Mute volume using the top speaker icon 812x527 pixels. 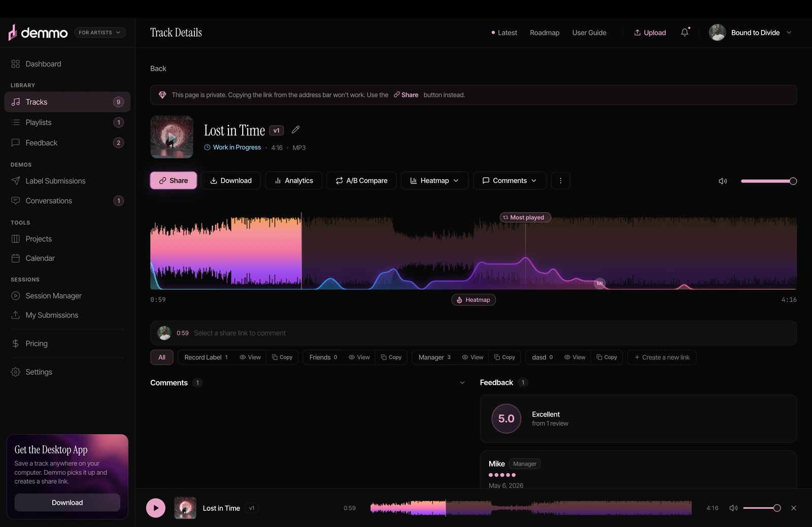coord(723,181)
